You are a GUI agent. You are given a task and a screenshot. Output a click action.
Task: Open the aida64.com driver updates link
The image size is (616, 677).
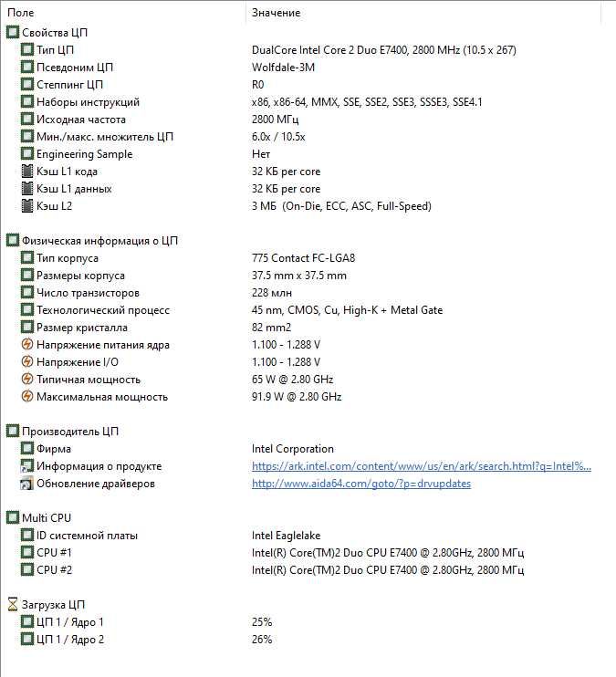[361, 484]
